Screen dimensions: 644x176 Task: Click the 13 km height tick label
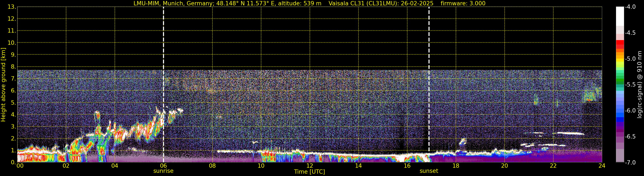point(11,7)
